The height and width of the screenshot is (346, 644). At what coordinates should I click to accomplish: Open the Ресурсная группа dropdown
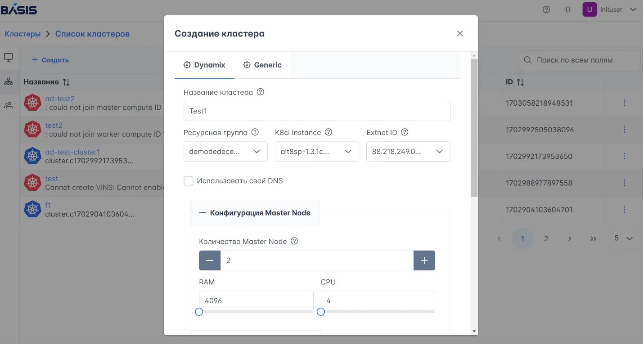(x=225, y=152)
